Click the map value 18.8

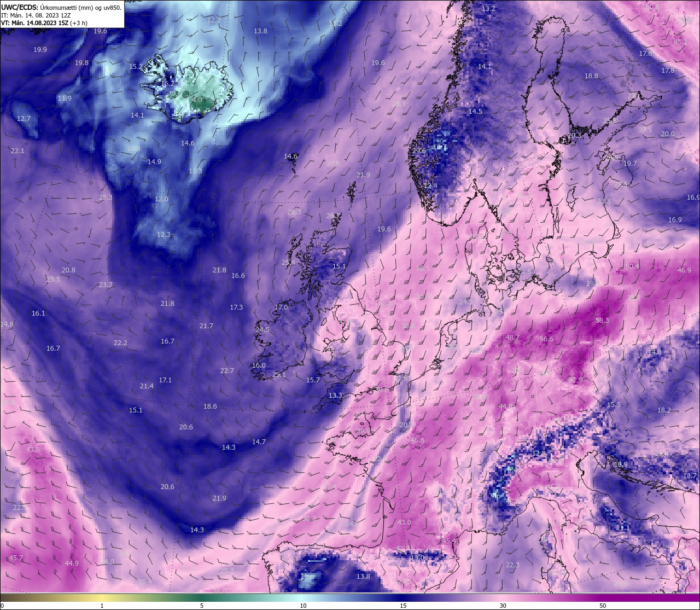[591, 76]
